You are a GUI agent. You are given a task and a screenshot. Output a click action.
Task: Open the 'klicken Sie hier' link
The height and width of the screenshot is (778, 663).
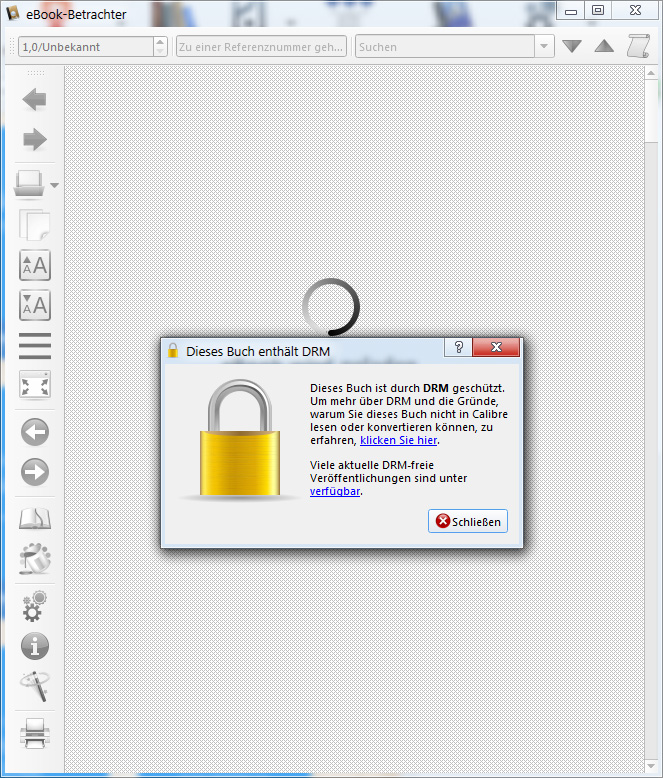(398, 440)
